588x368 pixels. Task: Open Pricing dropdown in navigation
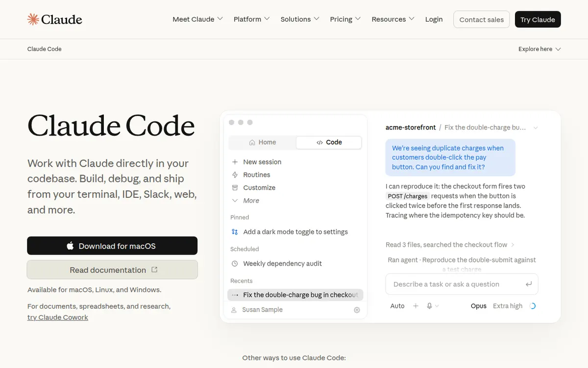(345, 19)
